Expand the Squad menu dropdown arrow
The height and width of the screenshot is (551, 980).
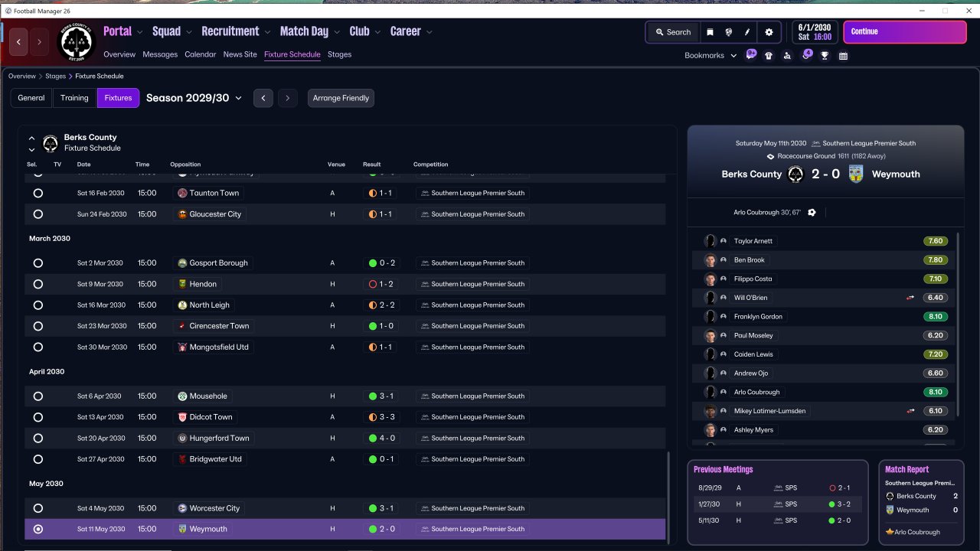click(x=188, y=32)
